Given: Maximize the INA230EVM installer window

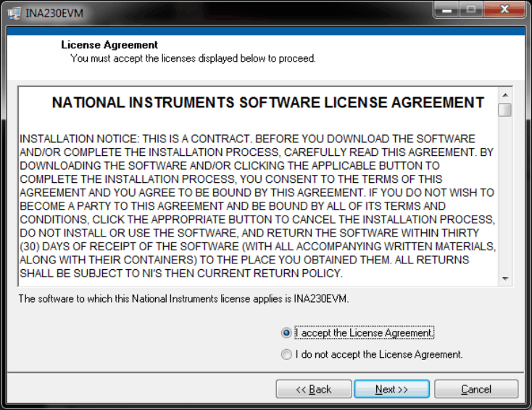Looking at the screenshot, I should (x=471, y=11).
